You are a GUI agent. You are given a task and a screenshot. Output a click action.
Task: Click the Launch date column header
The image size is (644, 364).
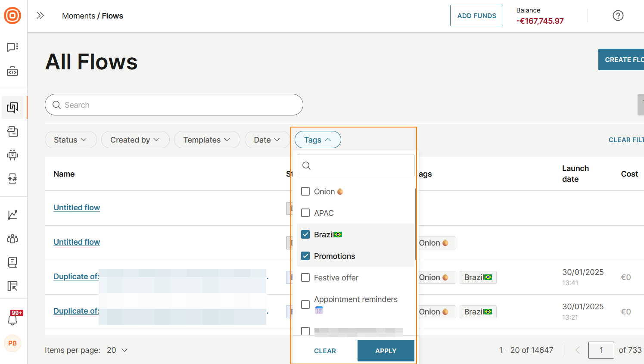pyautogui.click(x=576, y=174)
